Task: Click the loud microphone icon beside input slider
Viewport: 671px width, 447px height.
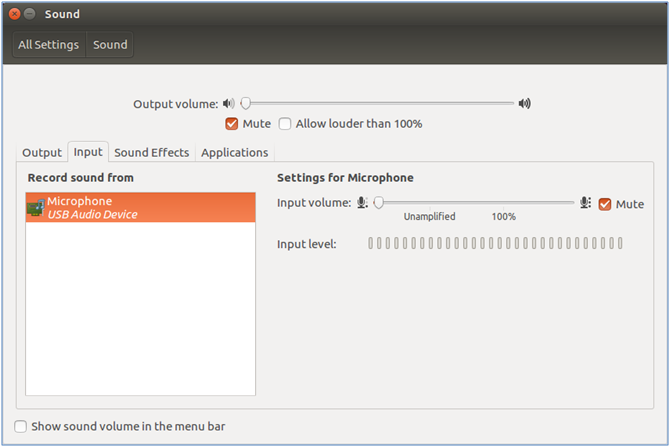Action: click(x=585, y=202)
